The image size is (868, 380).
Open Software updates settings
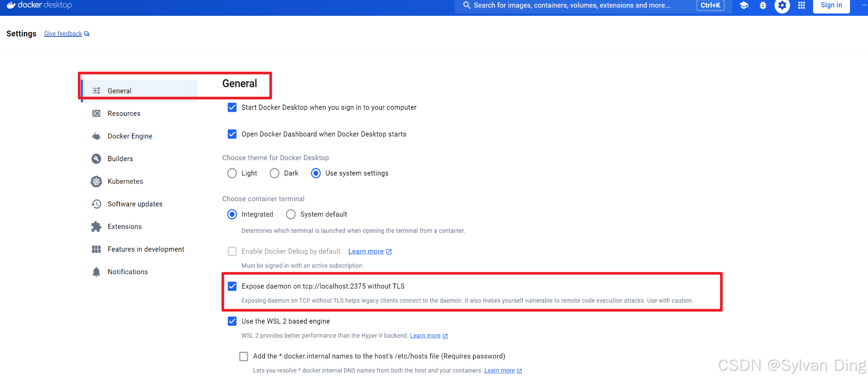tap(140, 204)
